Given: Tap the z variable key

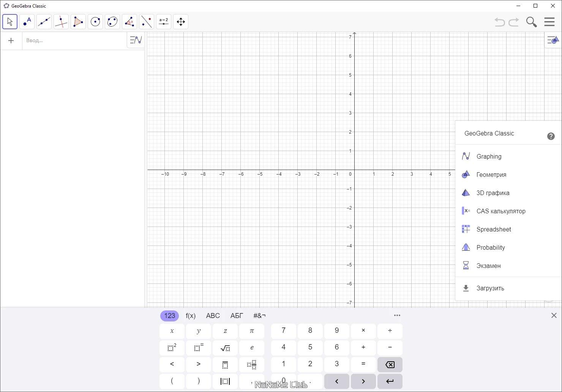Looking at the screenshot, I should [225, 331].
